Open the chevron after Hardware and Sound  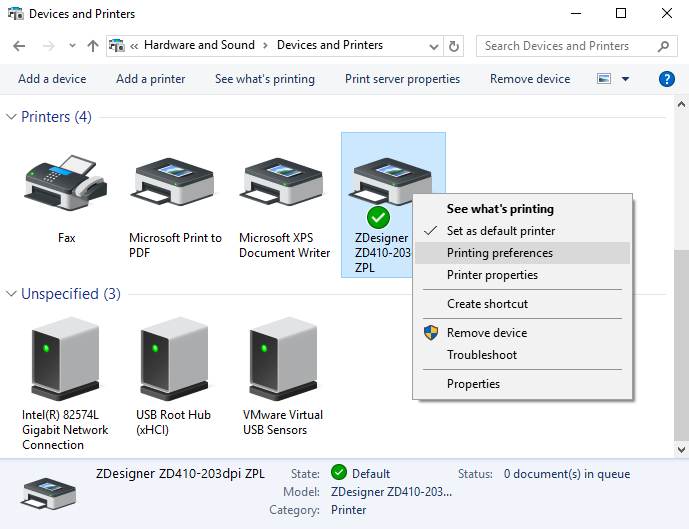(265, 46)
